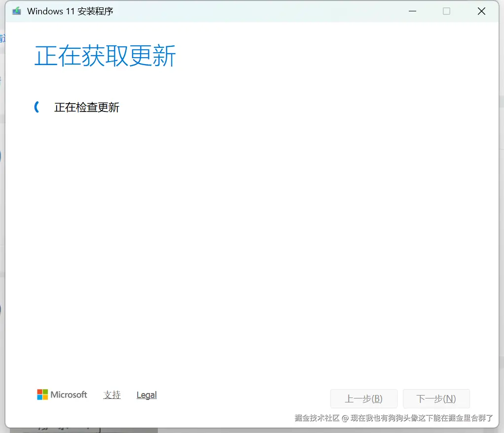Close the Windows 11 setup window
Image resolution: width=504 pixels, height=433 pixels.
[481, 11]
